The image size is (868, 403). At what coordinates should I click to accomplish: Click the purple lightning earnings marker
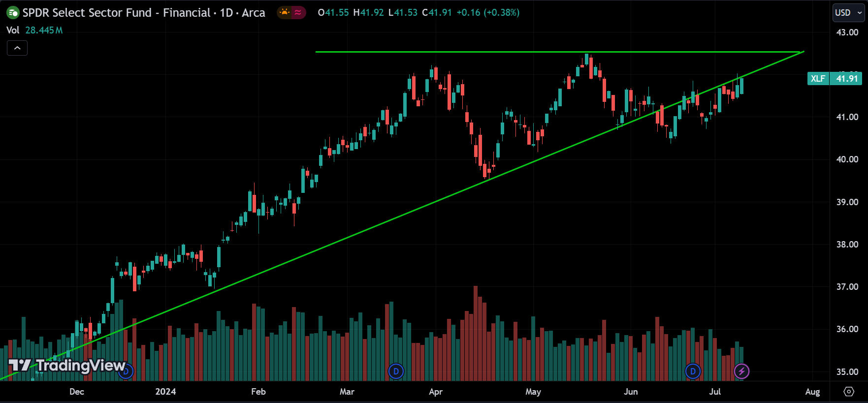741,371
